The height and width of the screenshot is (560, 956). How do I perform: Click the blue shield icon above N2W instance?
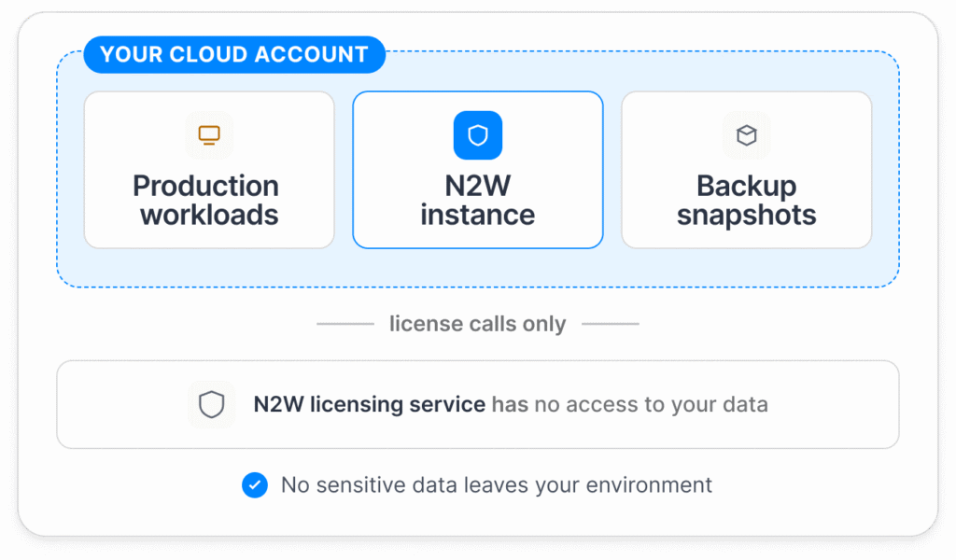[x=478, y=134]
